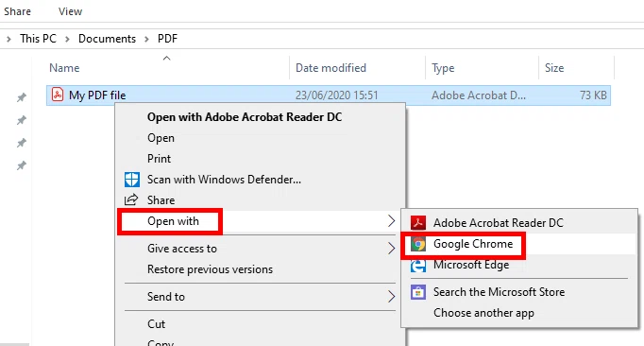
Task: Expand the Send to submenu arrow
Action: point(391,297)
